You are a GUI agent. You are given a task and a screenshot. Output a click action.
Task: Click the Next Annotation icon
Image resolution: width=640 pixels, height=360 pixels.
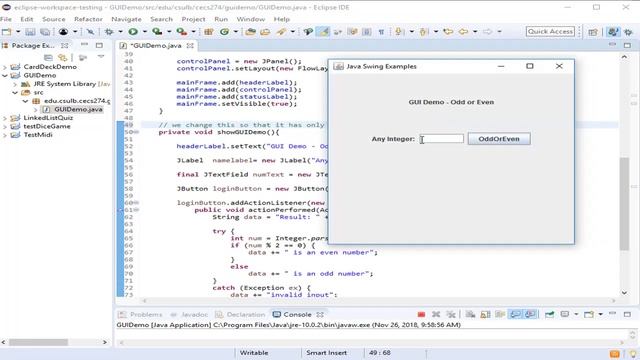coord(398,31)
